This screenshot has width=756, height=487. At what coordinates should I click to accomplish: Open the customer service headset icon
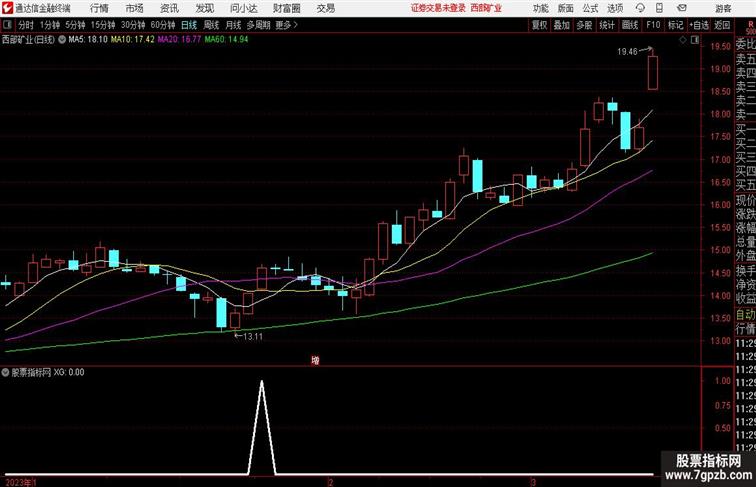[x=640, y=8]
